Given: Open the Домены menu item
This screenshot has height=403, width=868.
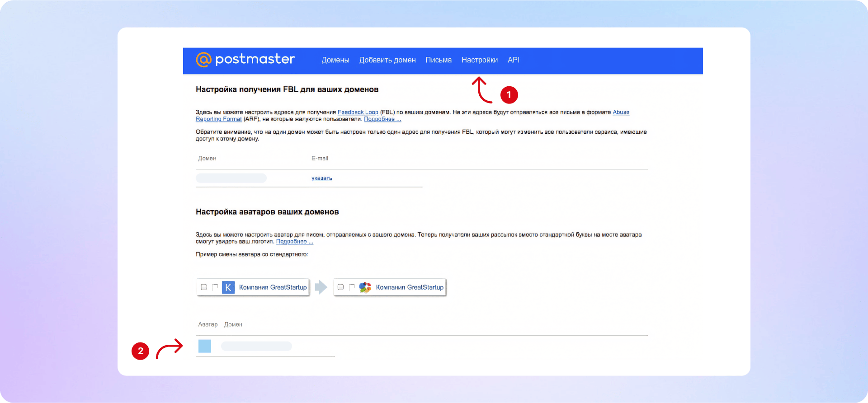Looking at the screenshot, I should 335,60.
